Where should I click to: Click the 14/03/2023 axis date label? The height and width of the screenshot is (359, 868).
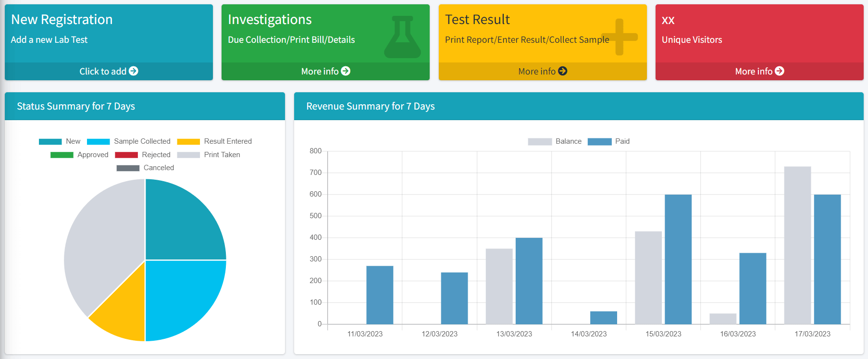[x=589, y=334]
